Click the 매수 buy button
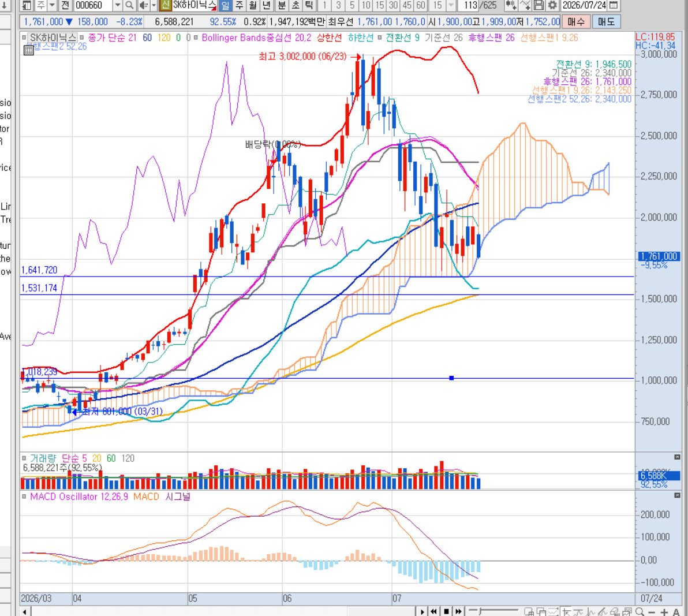Screen dimensions: 688x616 (x=575, y=21)
